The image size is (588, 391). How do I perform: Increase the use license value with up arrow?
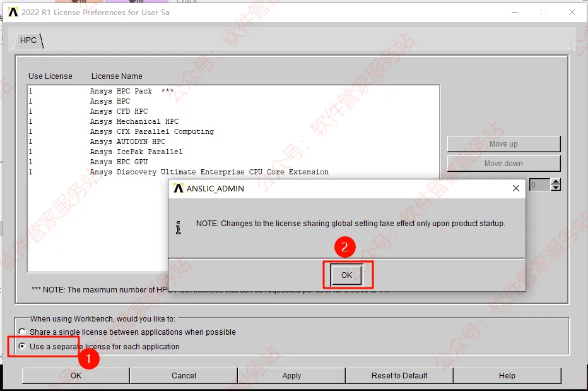pos(556,181)
